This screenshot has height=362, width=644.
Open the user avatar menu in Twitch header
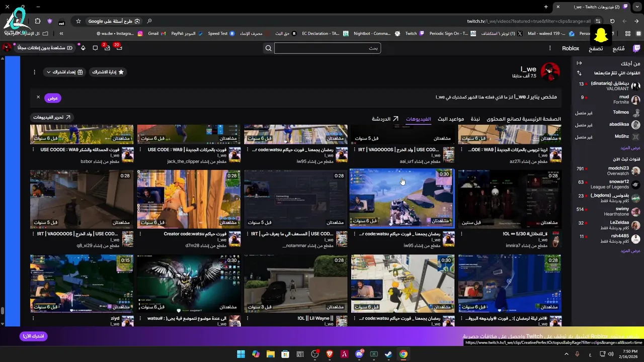click(x=7, y=48)
